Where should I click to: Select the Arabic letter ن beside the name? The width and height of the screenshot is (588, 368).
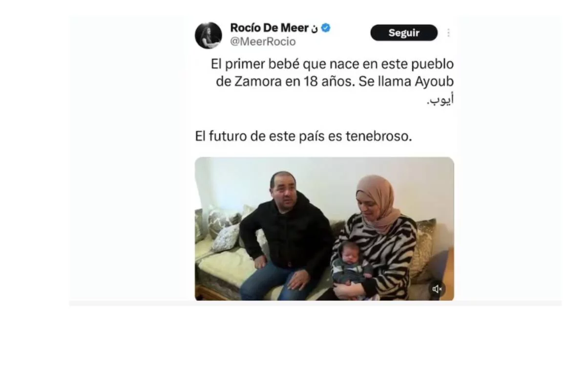314,28
